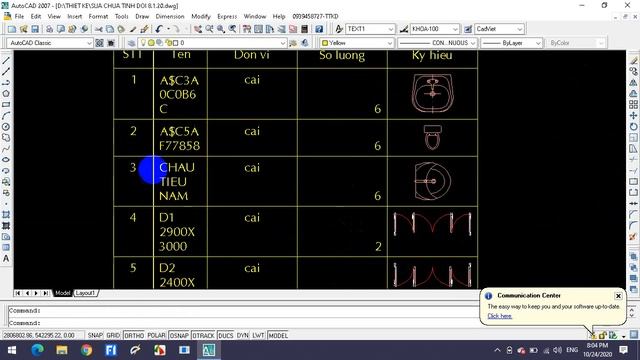Open the QuickCalc calculator icon

pyautogui.click(x=304, y=29)
